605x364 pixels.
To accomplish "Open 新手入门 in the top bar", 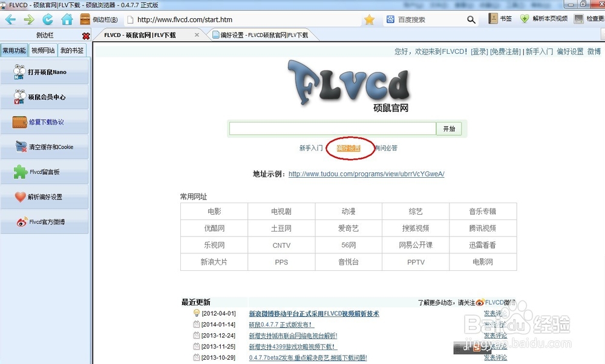I will [539, 51].
